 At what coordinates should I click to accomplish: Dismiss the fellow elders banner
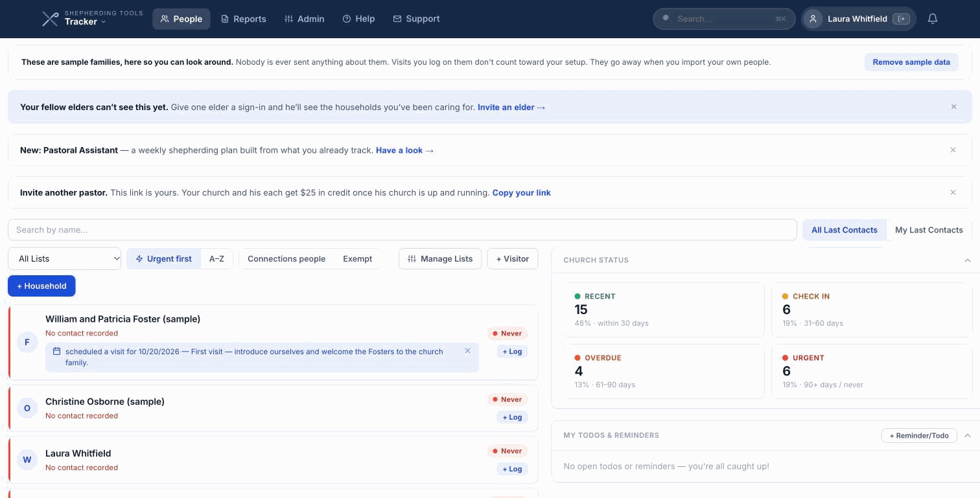click(953, 107)
